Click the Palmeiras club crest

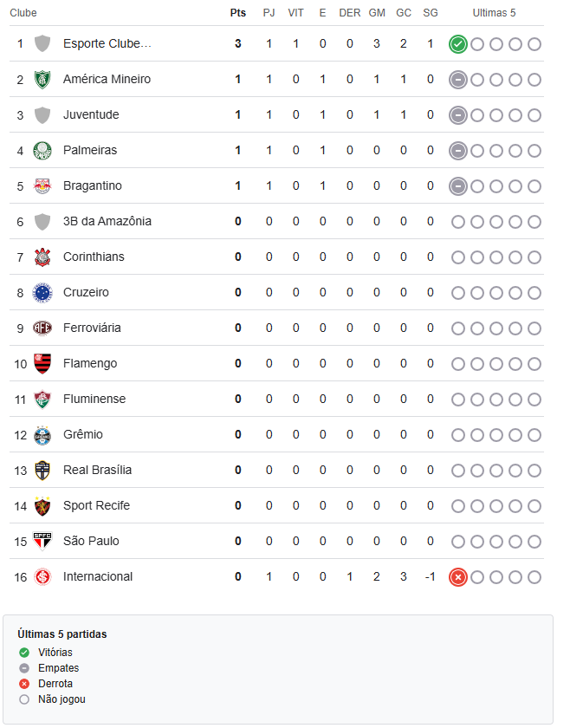(42, 151)
